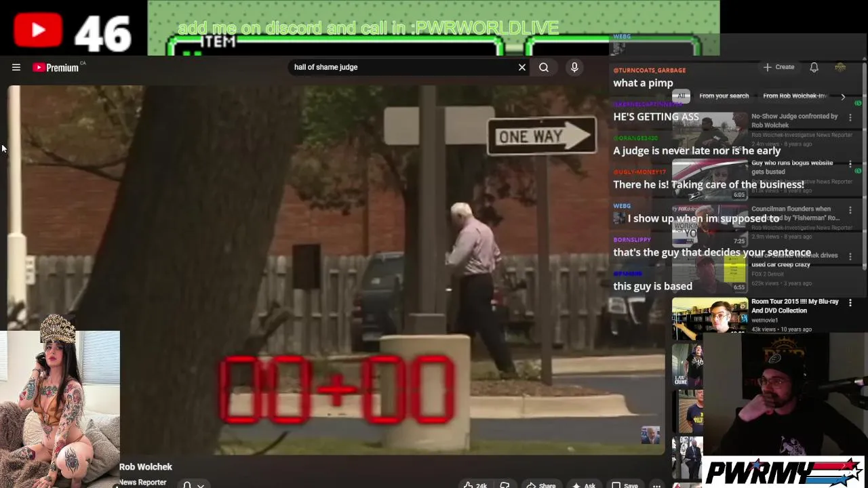Open 'Councilman flounders when' video title
This screenshot has width=868, height=488.
pos(795,213)
